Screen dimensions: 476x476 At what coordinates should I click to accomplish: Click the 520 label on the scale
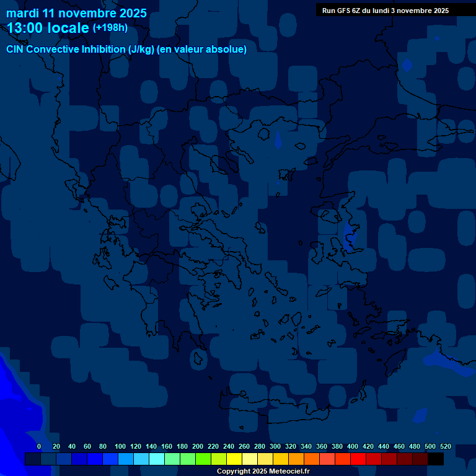445,446
